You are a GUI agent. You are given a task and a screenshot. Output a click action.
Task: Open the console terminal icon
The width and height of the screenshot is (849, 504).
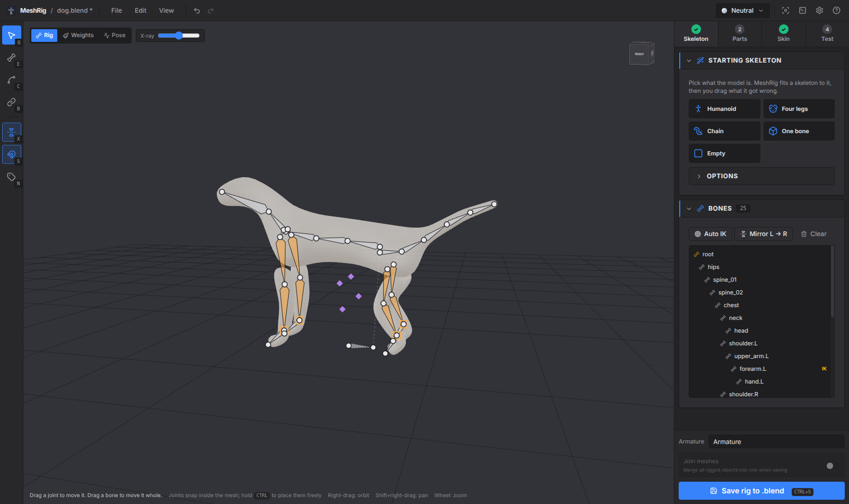tap(803, 11)
